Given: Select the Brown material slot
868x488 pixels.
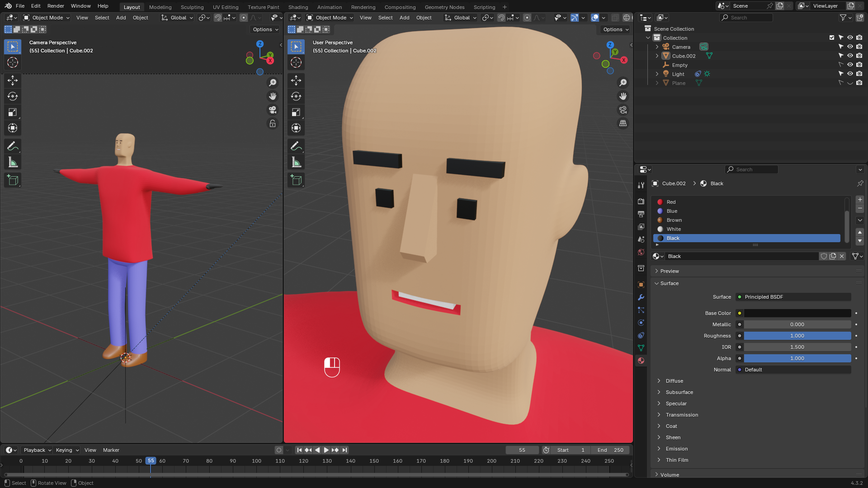Looking at the screenshot, I should pyautogui.click(x=674, y=220).
